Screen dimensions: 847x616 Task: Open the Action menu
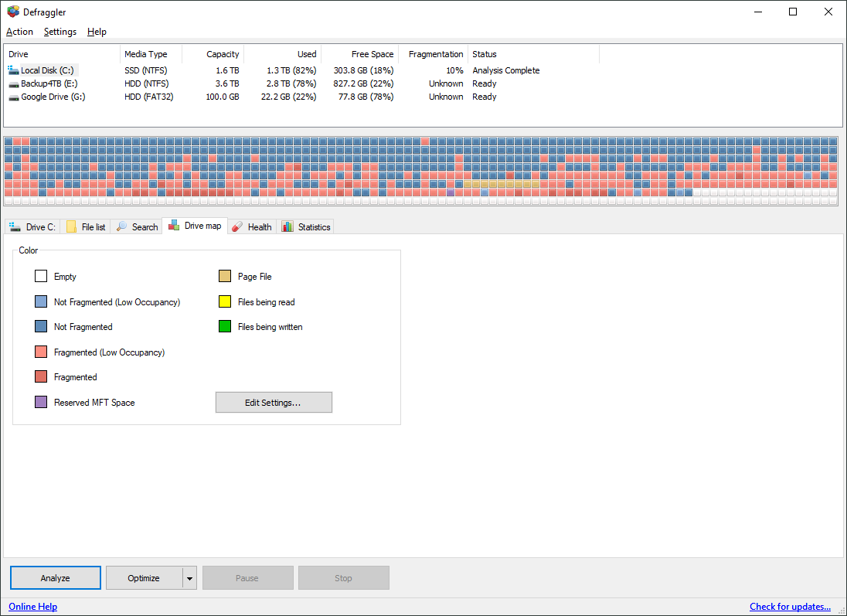tap(19, 32)
